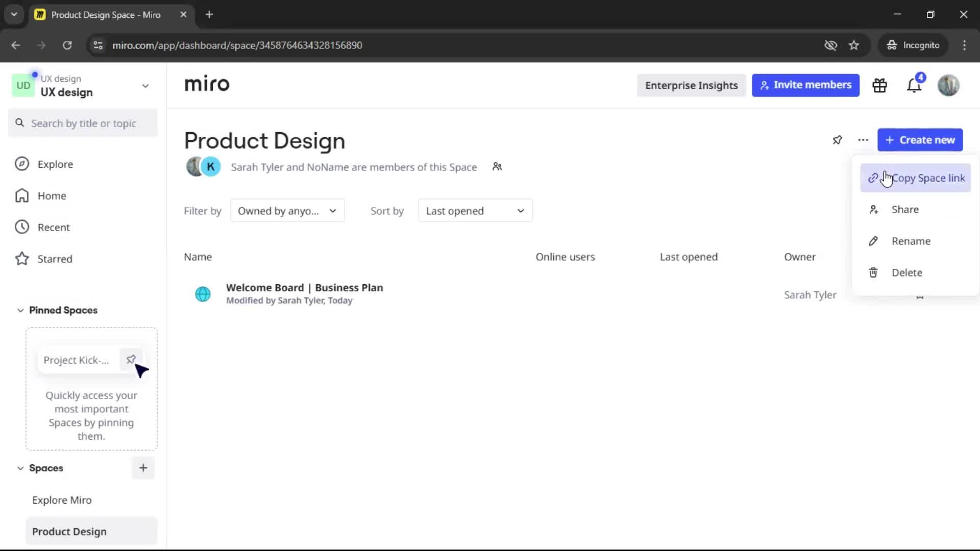980x551 pixels.
Task: Go back in browser history
Action: pyautogui.click(x=16, y=45)
